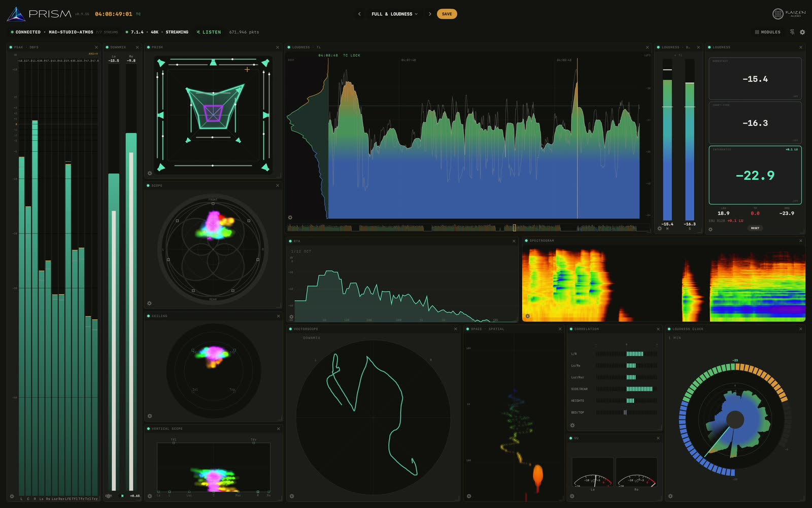Open the Space Spatial settings gear
The width and height of the screenshot is (812, 508).
[x=469, y=496]
